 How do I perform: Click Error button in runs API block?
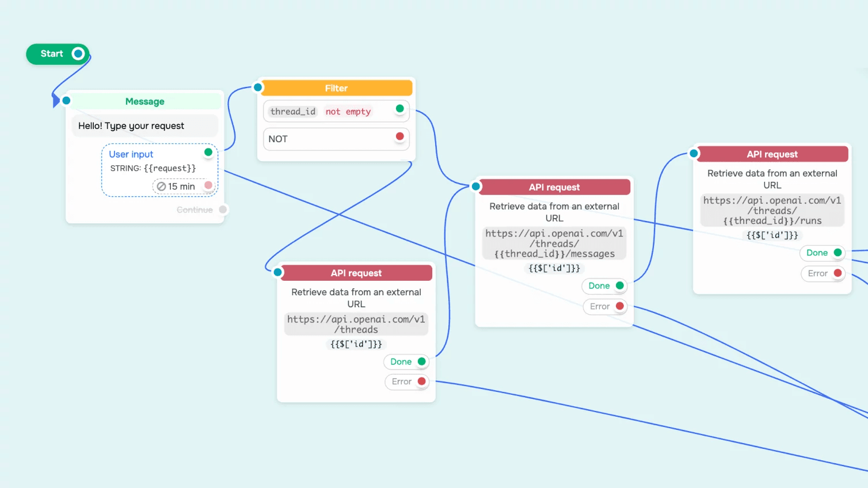(823, 274)
